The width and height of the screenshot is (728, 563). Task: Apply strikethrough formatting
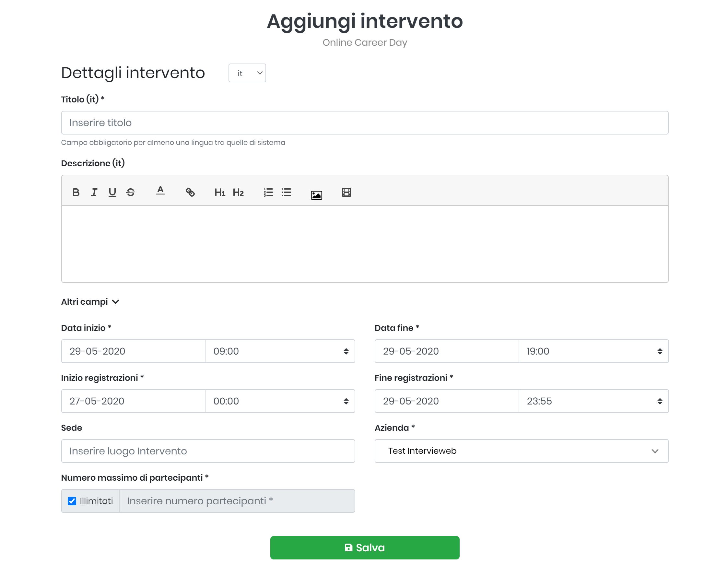click(x=131, y=192)
